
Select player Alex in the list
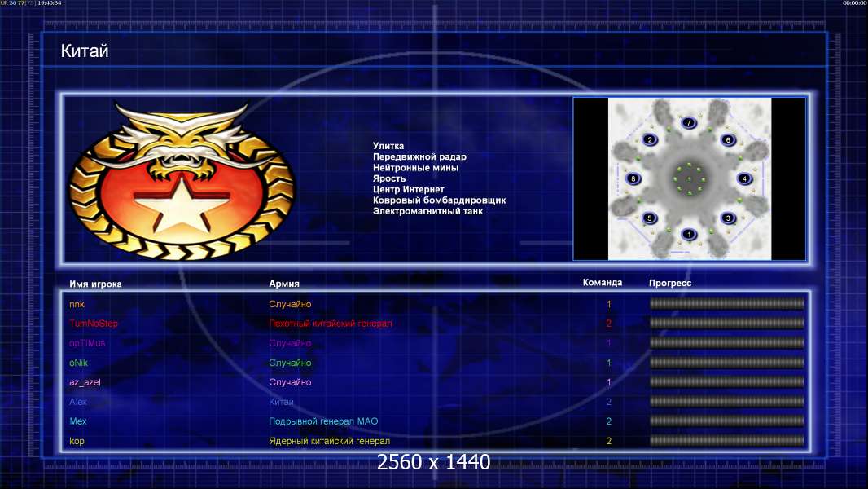click(78, 402)
